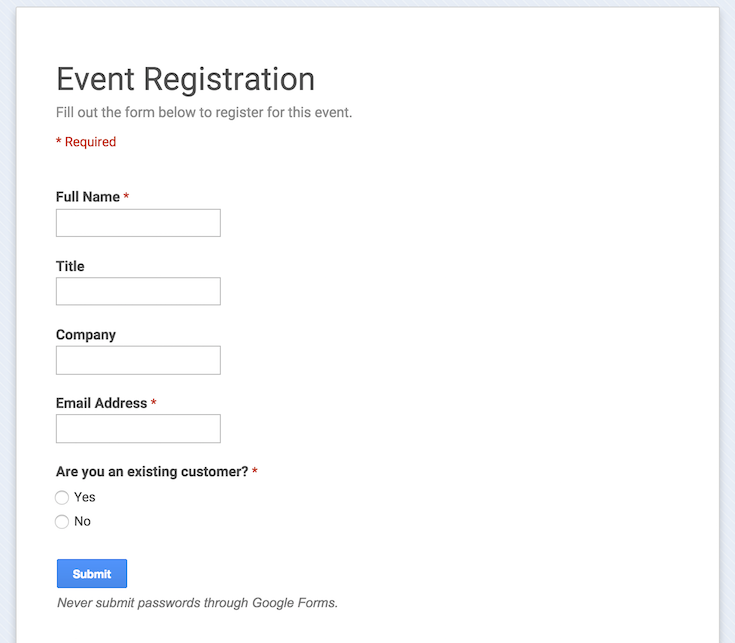735x643 pixels.
Task: Click the "Company" field label
Action: [86, 335]
